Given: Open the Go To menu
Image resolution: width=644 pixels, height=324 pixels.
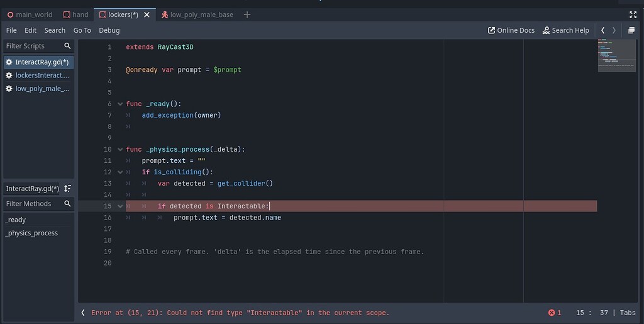Looking at the screenshot, I should tap(82, 30).
